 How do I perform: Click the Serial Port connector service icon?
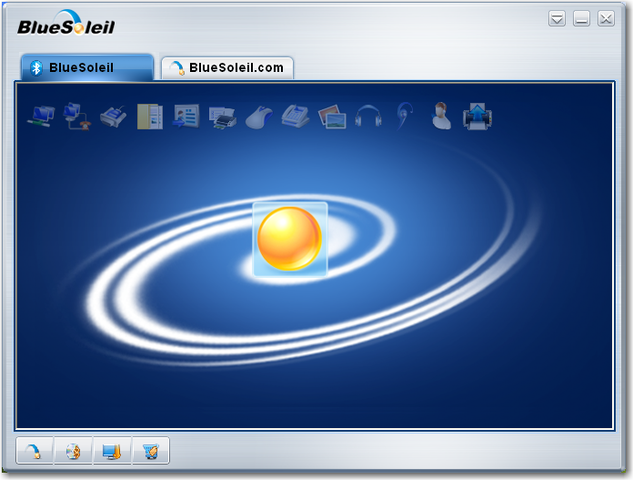pos(113,117)
